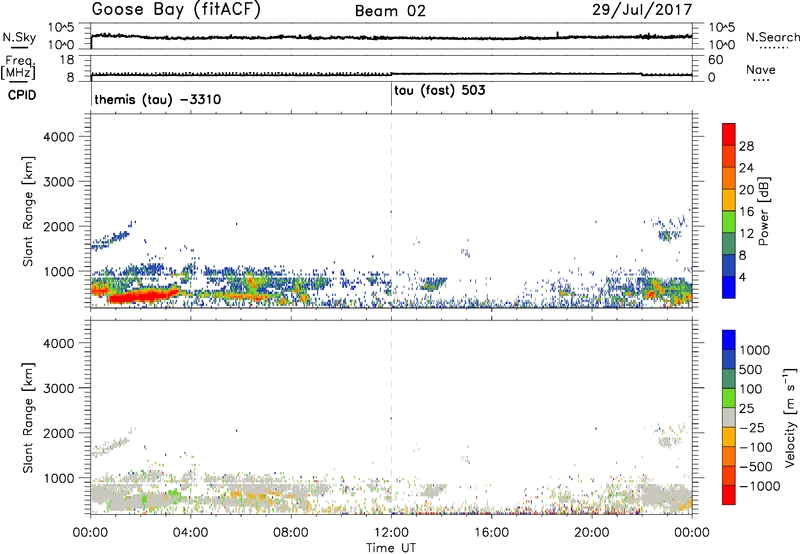The height and width of the screenshot is (554, 800).
Task: Click the "20:00" time tick label
Action: (x=592, y=533)
